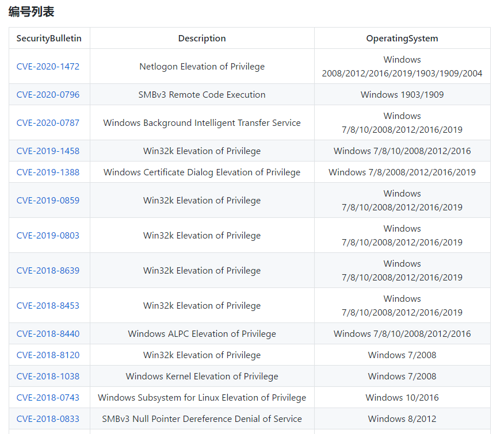Follow the CVE-2020-0787 bulletin link
This screenshot has width=504, height=434.
[48, 122]
